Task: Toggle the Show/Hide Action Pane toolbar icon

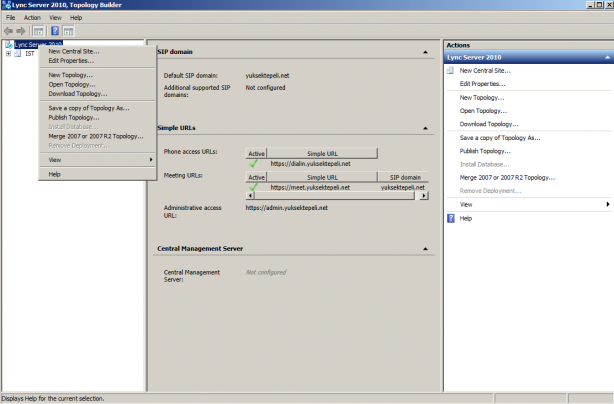Action: click(x=68, y=31)
